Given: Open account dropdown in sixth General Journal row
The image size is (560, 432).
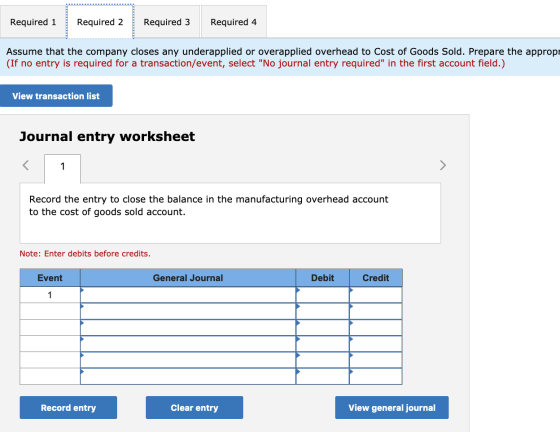Looking at the screenshot, I should point(188,376).
